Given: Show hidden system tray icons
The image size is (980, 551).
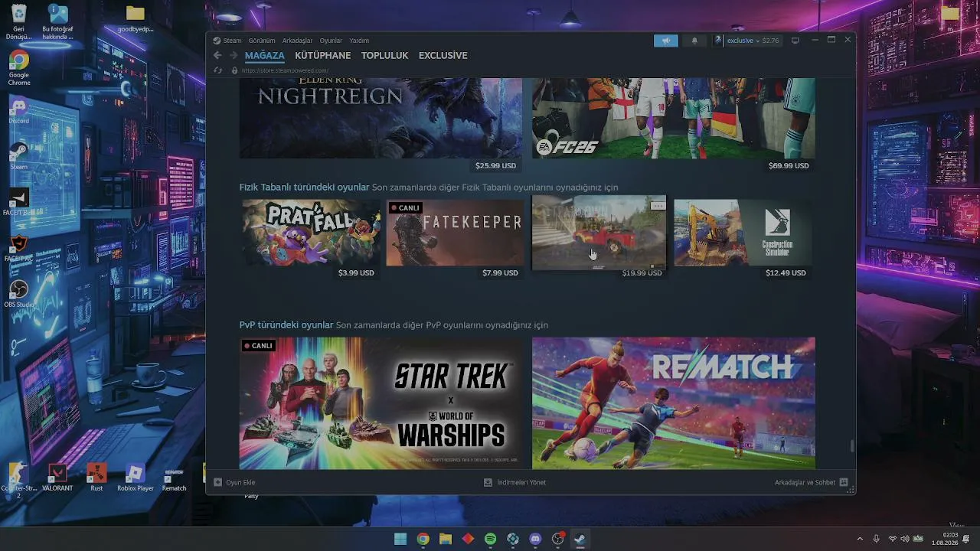Looking at the screenshot, I should click(860, 539).
